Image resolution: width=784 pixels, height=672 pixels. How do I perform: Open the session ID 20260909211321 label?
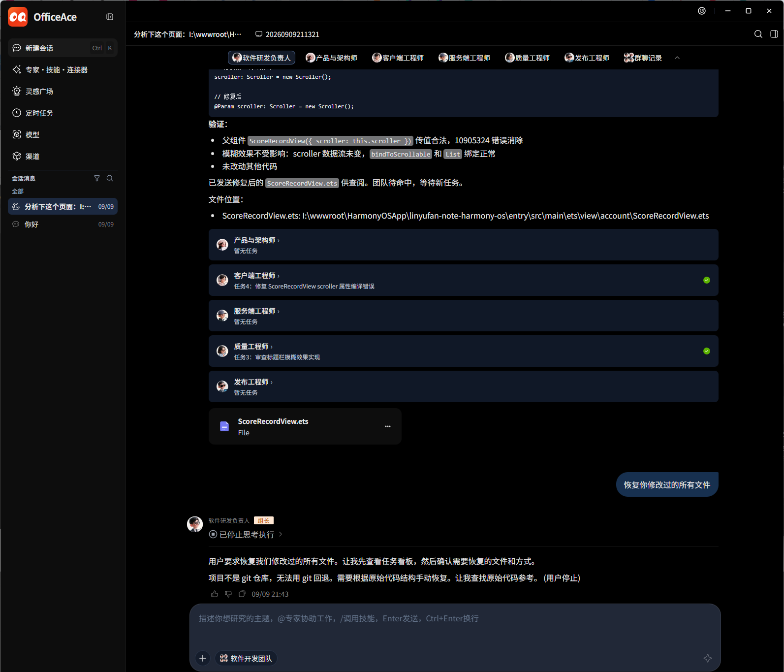pyautogui.click(x=287, y=34)
